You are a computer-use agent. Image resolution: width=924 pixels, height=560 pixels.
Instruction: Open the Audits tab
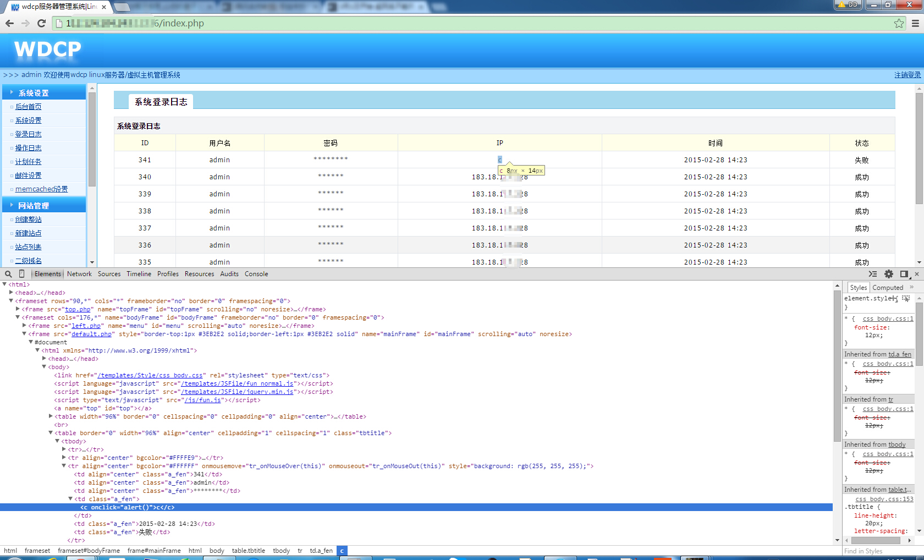coord(229,274)
